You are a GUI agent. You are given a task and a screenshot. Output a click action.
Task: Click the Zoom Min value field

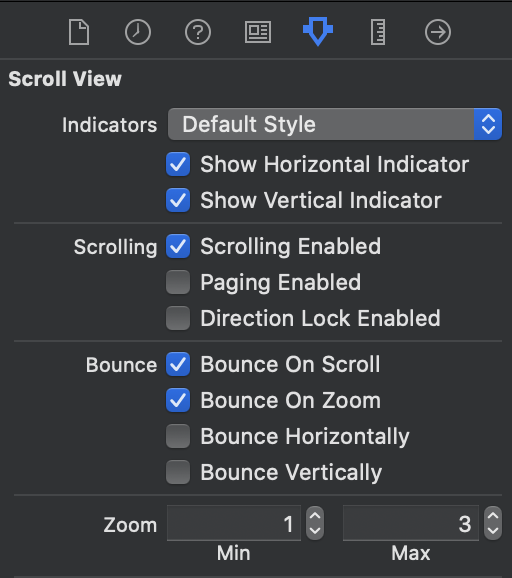(x=234, y=523)
